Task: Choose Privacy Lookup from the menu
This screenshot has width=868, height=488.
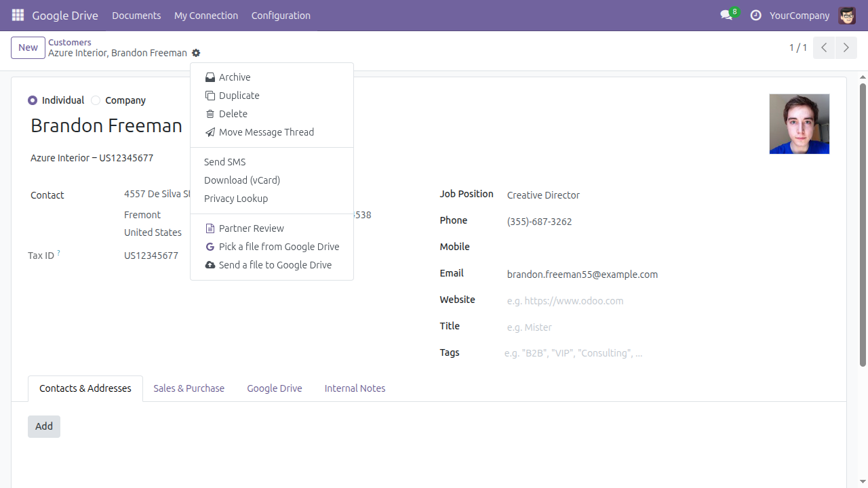Action: pos(272,199)
